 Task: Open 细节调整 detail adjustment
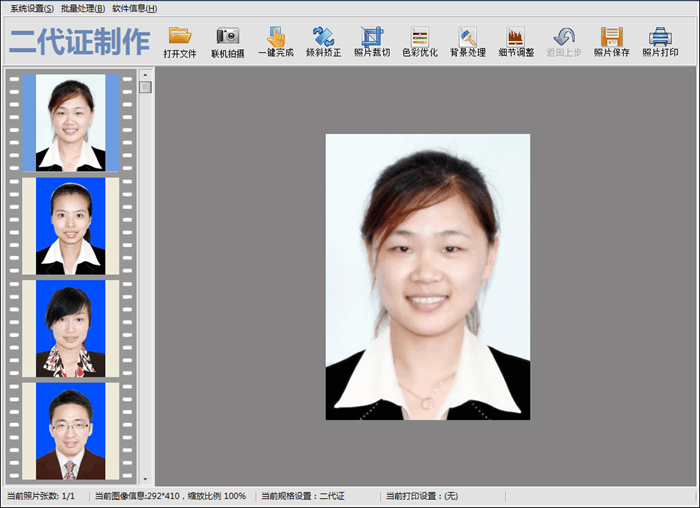tap(515, 38)
